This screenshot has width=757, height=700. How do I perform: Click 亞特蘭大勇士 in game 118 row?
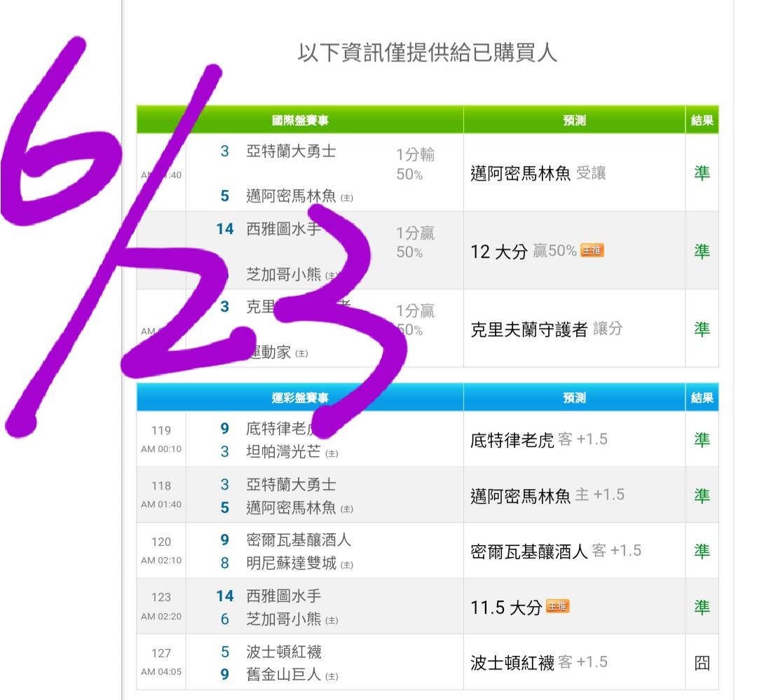point(291,484)
